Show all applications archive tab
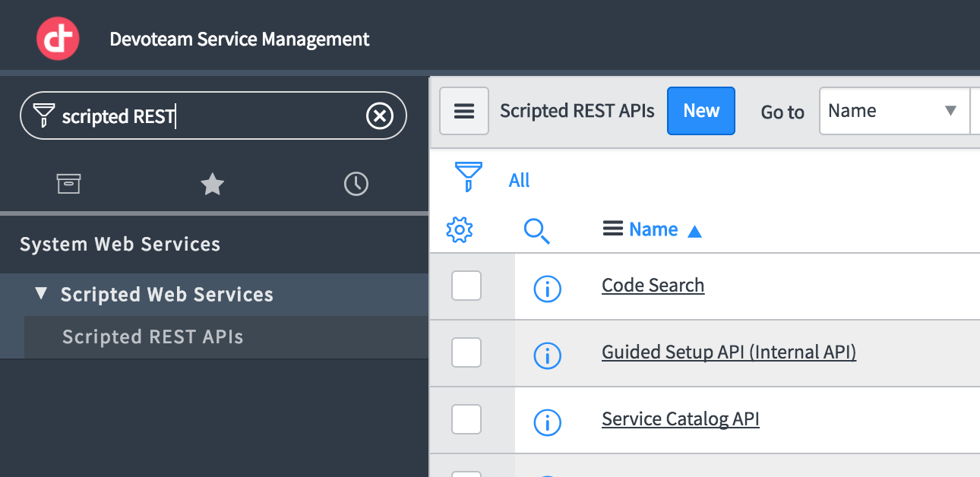Image resolution: width=980 pixels, height=477 pixels. (x=68, y=184)
